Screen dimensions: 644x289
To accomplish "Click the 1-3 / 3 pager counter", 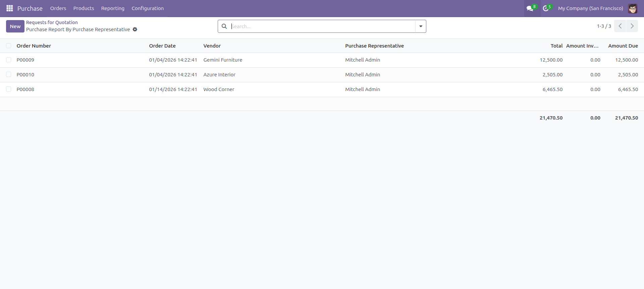I will click(604, 26).
